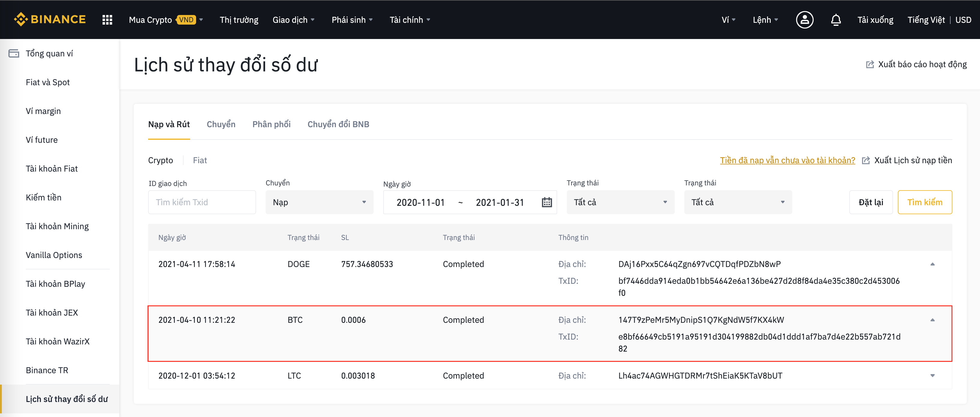Click the LTC address Lh4ac74AGWHGTDRMr7tShEiaK5KTaV8bUT
The height and width of the screenshot is (417, 980).
700,376
